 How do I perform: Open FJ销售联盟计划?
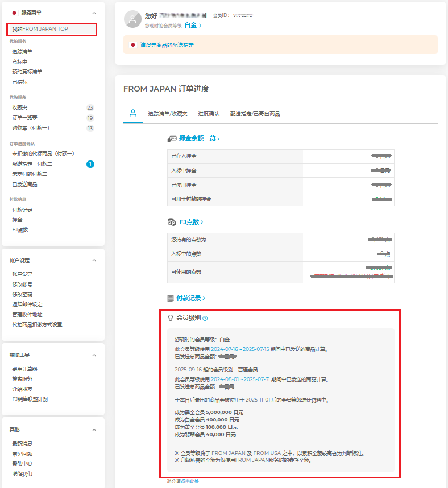[x=30, y=399]
